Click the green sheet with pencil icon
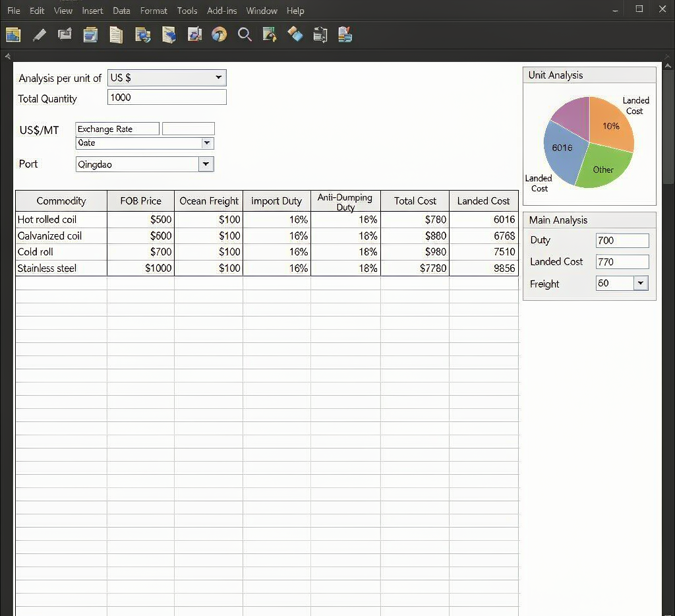Screen dimensions: 675x616 [x=270, y=34]
